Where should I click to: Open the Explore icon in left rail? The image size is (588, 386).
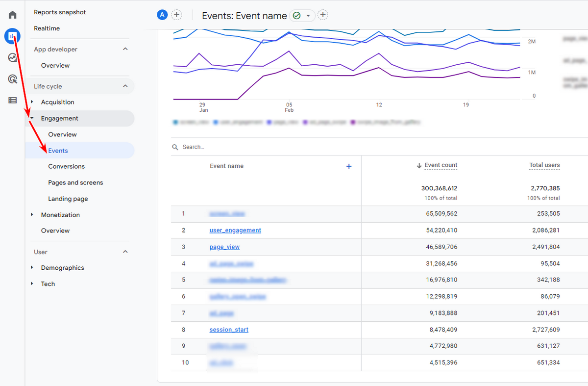(x=13, y=57)
